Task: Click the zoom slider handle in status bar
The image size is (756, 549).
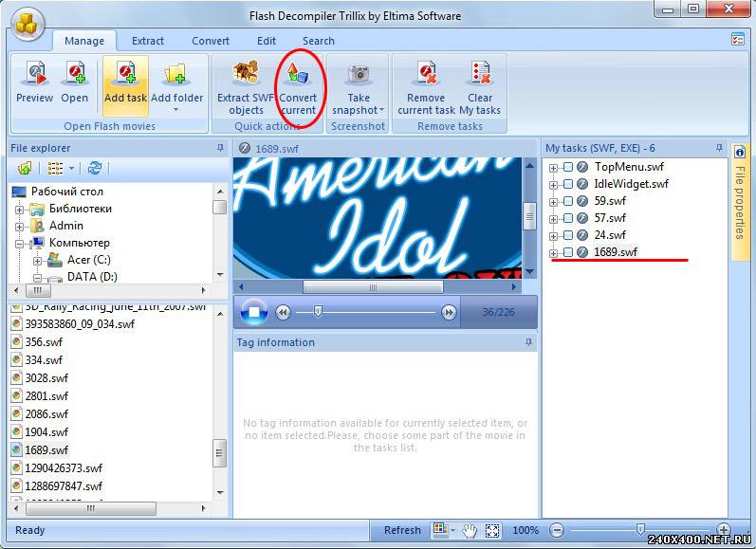Action: pyautogui.click(x=640, y=530)
